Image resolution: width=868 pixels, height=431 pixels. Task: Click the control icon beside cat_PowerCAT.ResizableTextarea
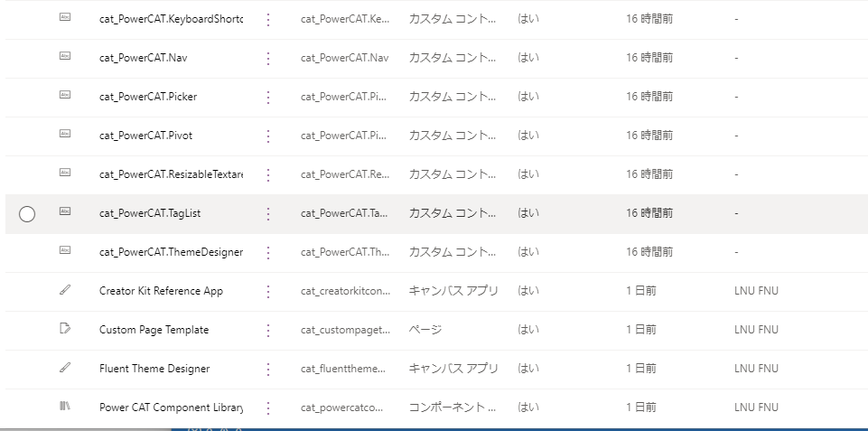pos(65,173)
